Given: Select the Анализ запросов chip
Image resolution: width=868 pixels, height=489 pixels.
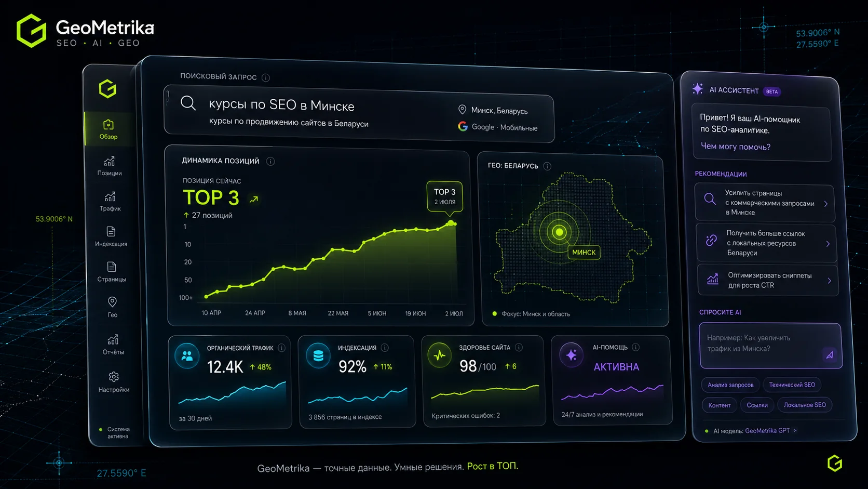Looking at the screenshot, I should click(730, 385).
